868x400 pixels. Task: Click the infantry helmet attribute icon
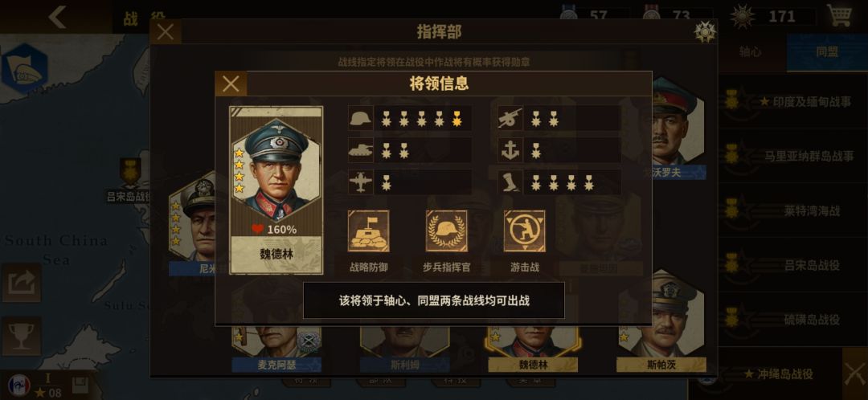point(360,118)
